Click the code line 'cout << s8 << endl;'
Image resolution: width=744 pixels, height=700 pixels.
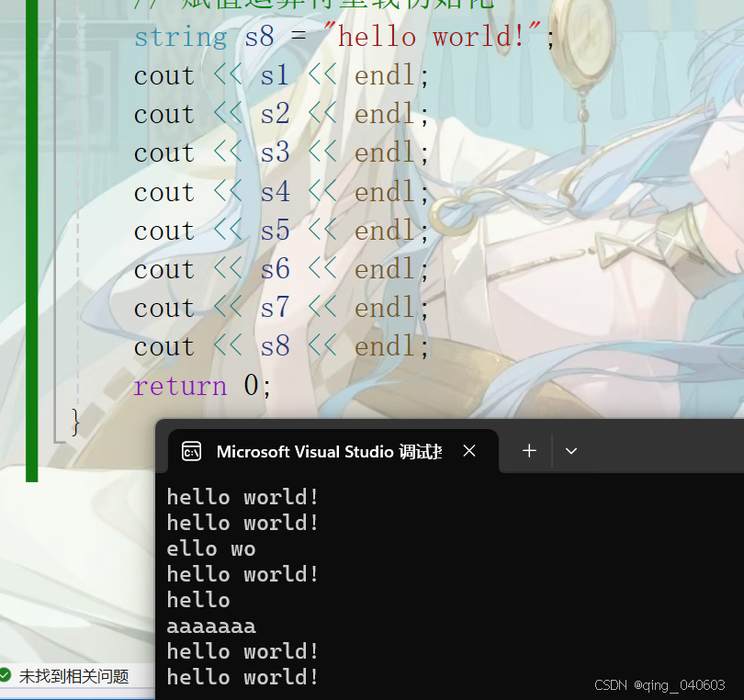[x=281, y=346]
